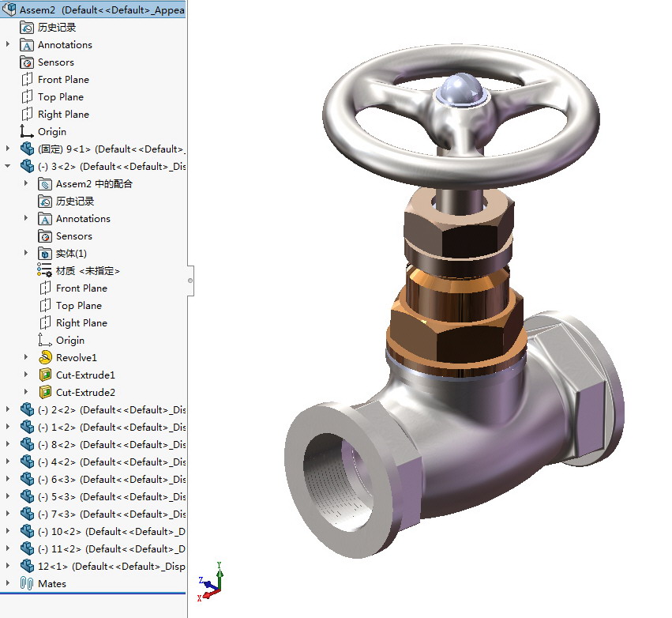The image size is (672, 618).
Task: Select the '(-) 11<2>' component row text
Action: 111,549
